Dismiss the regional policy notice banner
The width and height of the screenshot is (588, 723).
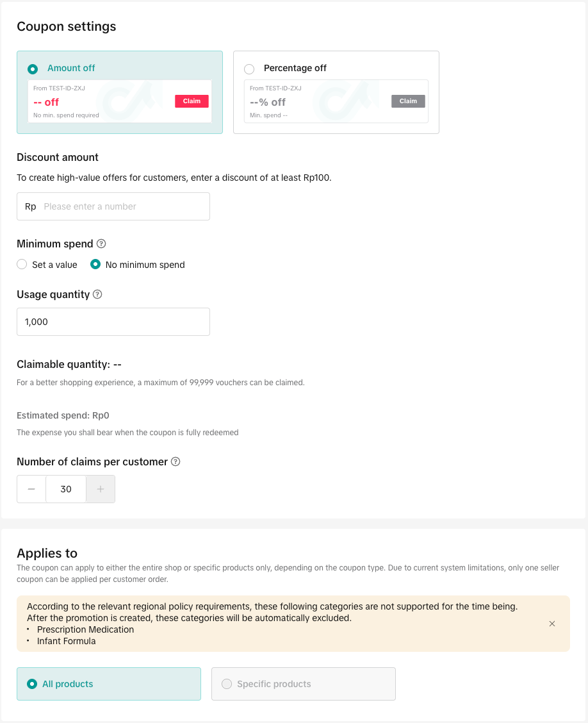coord(552,624)
